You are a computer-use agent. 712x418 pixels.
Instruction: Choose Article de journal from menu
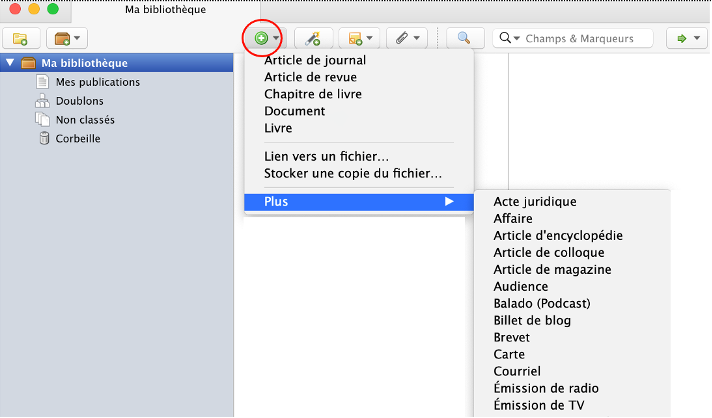[315, 60]
